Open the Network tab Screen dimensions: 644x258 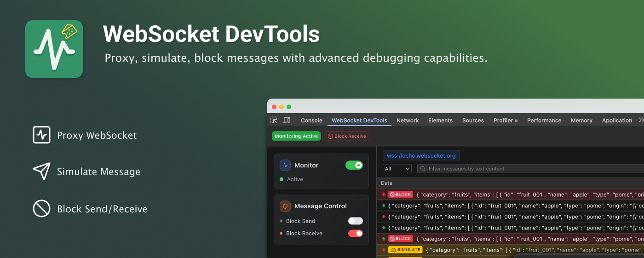[x=408, y=120]
